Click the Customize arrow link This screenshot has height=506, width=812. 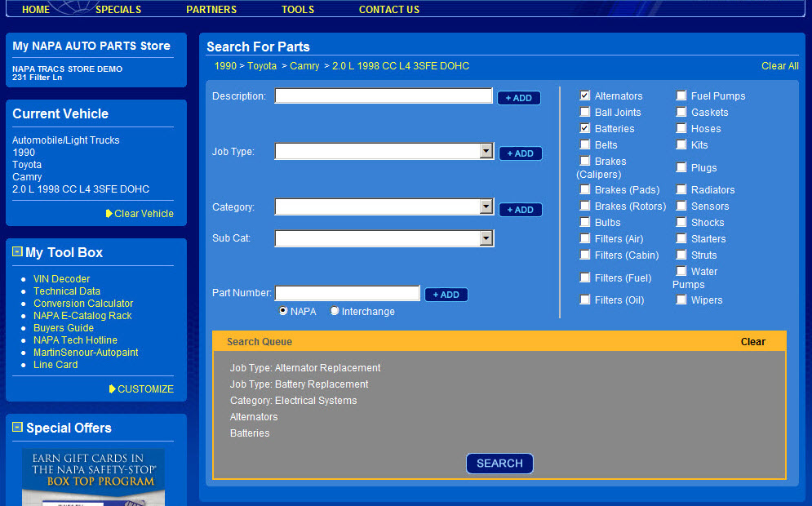tap(141, 389)
